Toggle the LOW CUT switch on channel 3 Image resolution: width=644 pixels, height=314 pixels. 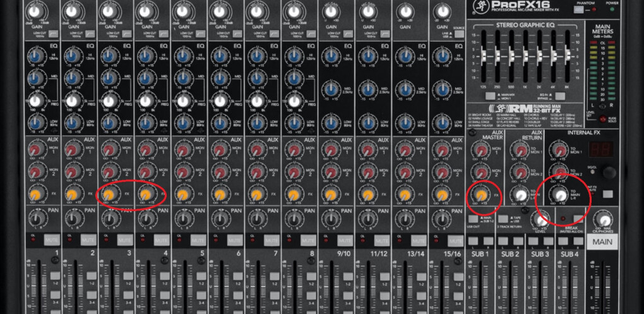pos(128,33)
